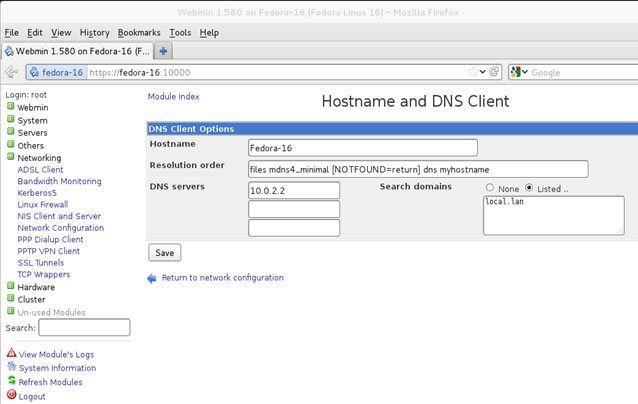Click the bookmark star icon
The height and width of the screenshot is (404, 638).
[472, 72]
